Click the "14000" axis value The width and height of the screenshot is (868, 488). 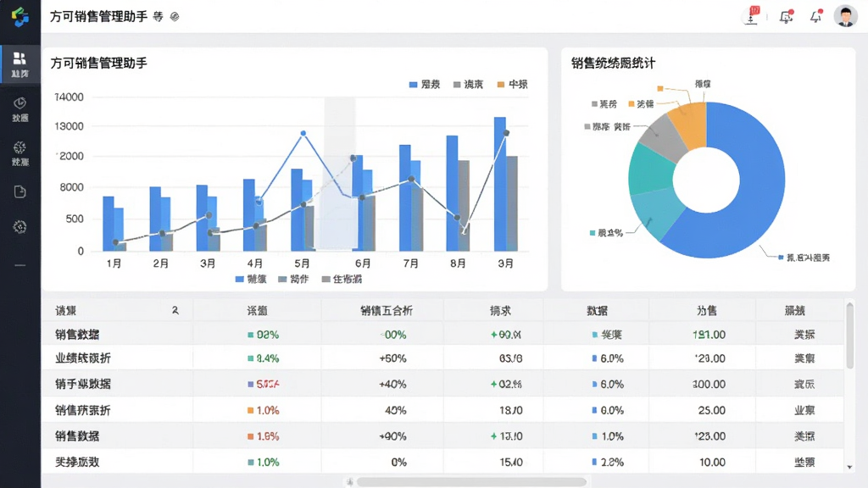point(69,97)
